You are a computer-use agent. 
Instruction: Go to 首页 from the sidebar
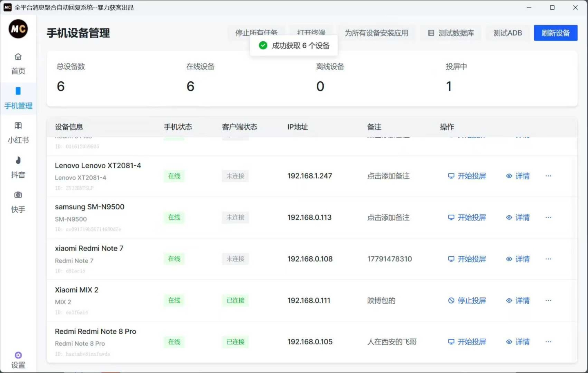[18, 63]
